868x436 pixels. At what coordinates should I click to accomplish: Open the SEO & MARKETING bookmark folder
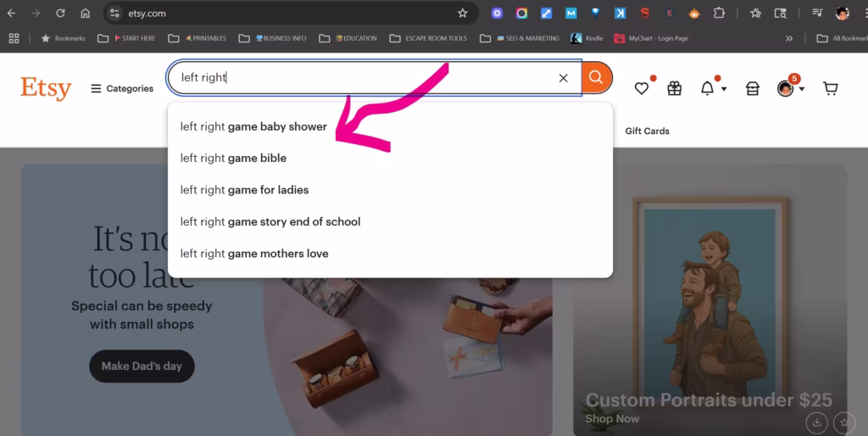(520, 38)
